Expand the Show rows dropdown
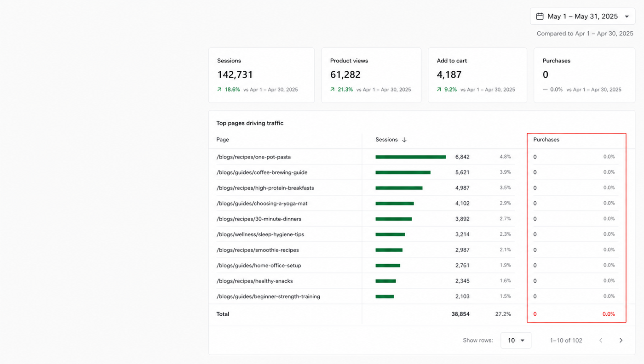 tap(516, 341)
